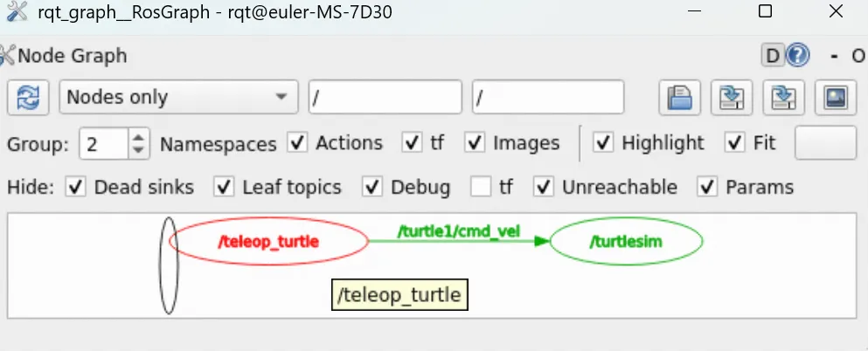The height and width of the screenshot is (351, 868).
Task: Load DOT graph from file
Action: click(x=679, y=98)
